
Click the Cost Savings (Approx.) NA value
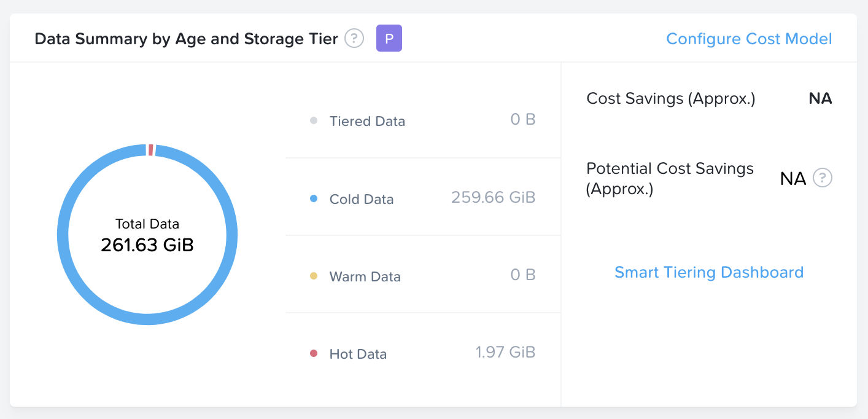pos(820,99)
